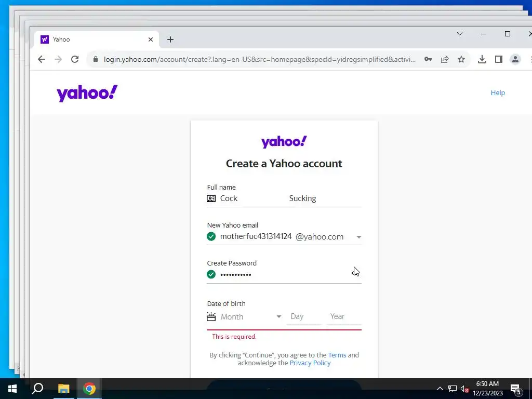Reload the Yahoo page

75,59
